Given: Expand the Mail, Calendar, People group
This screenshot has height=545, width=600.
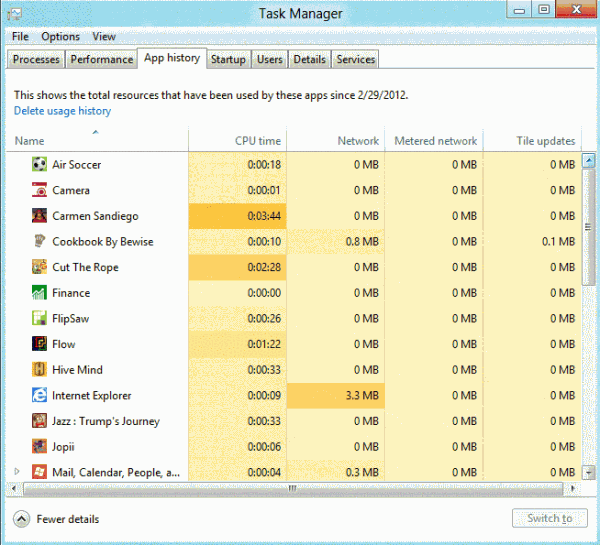Looking at the screenshot, I should click(17, 470).
